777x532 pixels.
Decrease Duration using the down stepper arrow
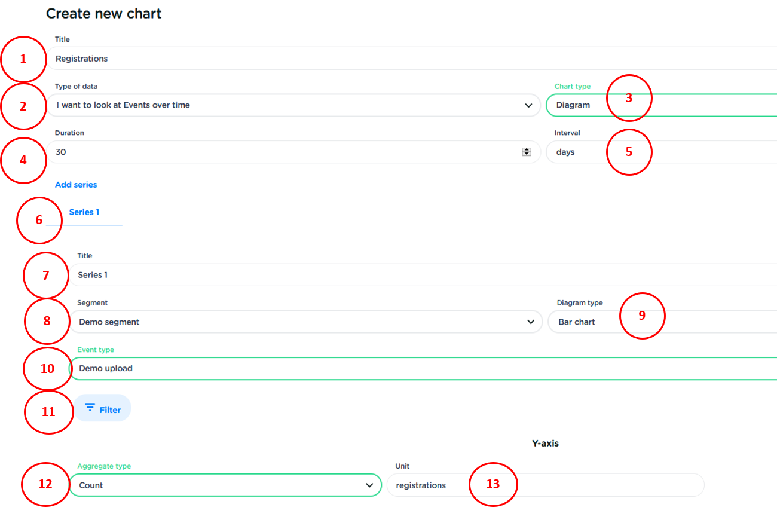coord(527,154)
